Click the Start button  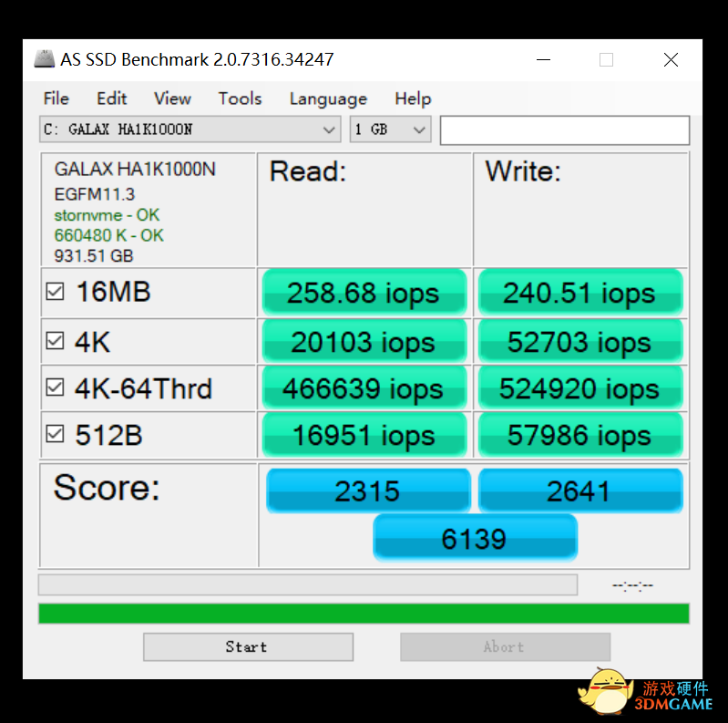248,646
